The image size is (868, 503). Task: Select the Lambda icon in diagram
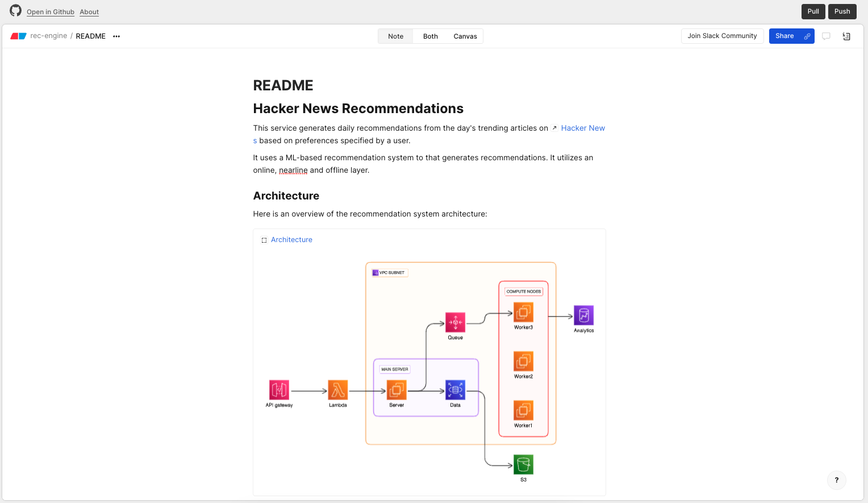point(338,390)
